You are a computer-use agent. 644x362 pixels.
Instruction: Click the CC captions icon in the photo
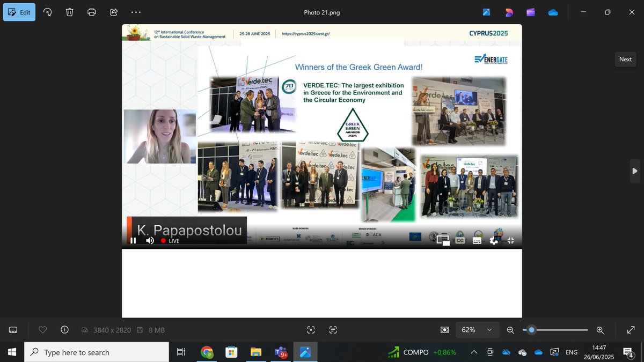(x=460, y=241)
